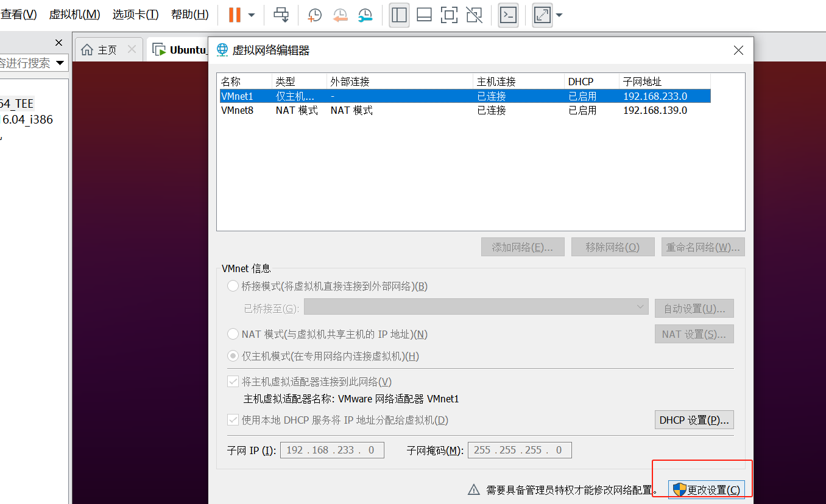826x504 pixels.
Task: Toggle the thumbnail bar view icon
Action: pos(424,15)
